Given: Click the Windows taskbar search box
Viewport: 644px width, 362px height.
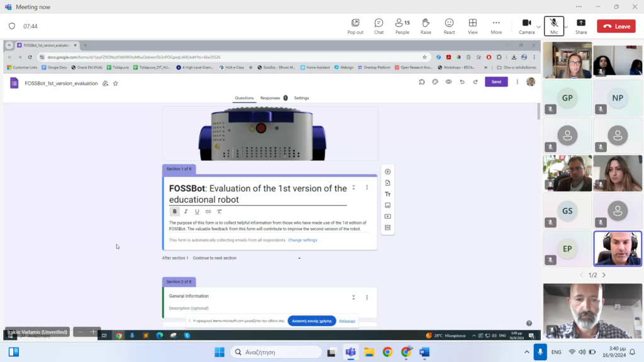Looking at the screenshot, I should pos(276,352).
